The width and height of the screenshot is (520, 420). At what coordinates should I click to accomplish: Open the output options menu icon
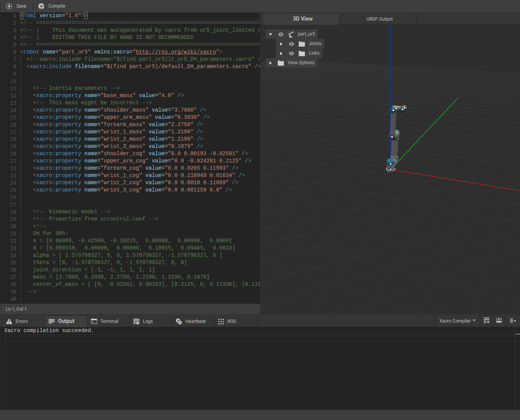pyautogui.click(x=513, y=321)
